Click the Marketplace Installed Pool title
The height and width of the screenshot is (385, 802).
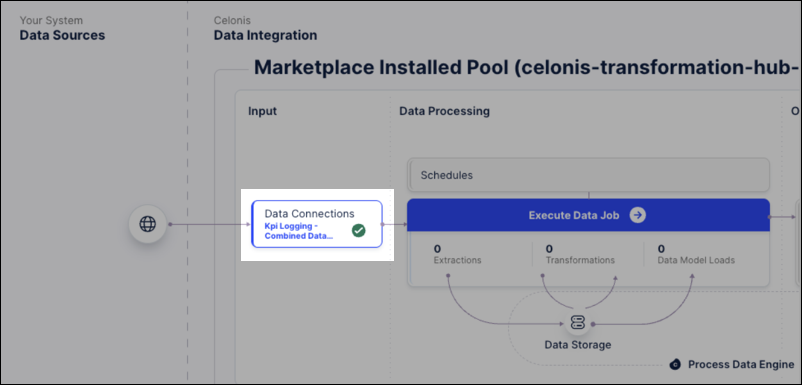tap(527, 67)
